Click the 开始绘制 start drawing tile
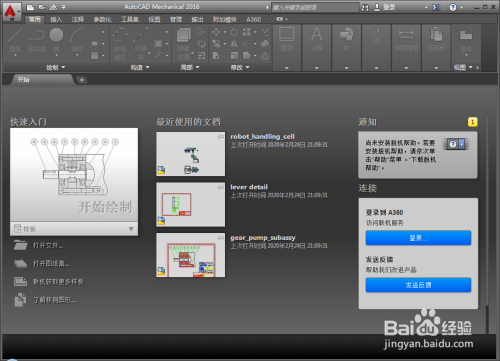The width and height of the screenshot is (500, 361). (x=74, y=175)
